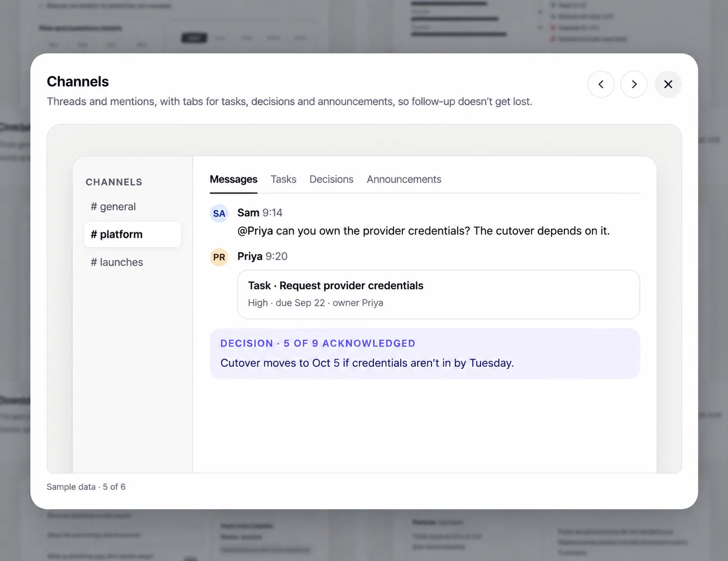Screen dimensions: 728x561
Task: Open the Decisions tab
Action: point(331,179)
